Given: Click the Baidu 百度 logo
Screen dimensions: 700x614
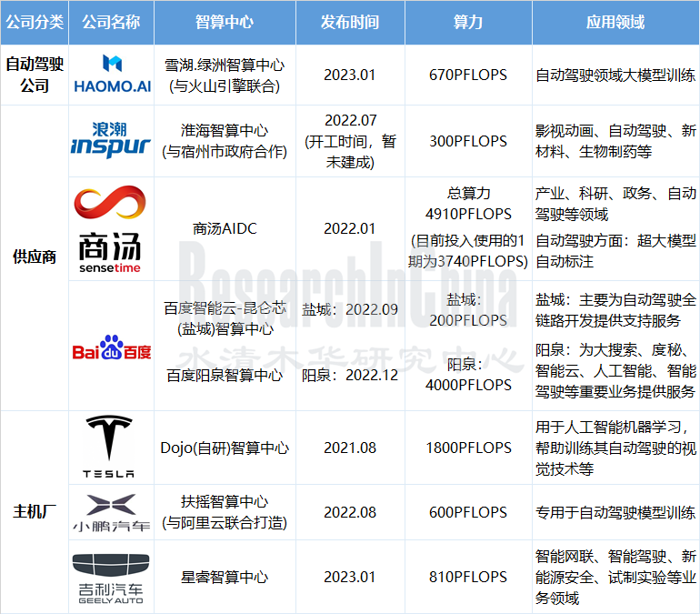Looking at the screenshot, I should pos(112,347).
